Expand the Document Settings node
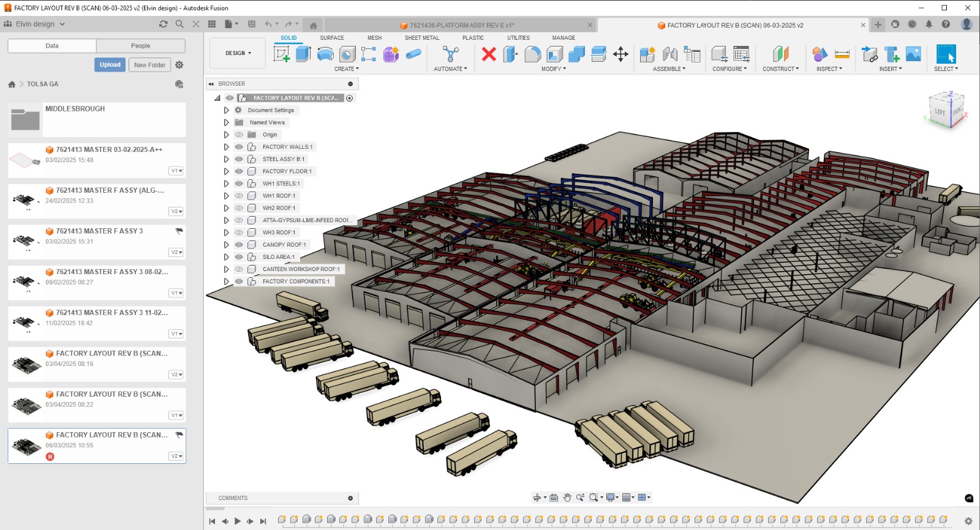Screen dimensions: 980x530 (226, 110)
